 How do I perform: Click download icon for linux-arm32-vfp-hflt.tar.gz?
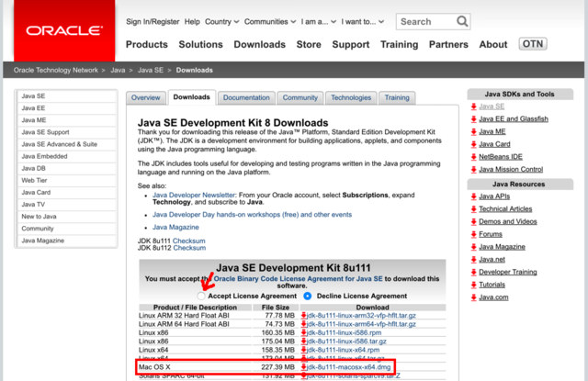(x=304, y=316)
